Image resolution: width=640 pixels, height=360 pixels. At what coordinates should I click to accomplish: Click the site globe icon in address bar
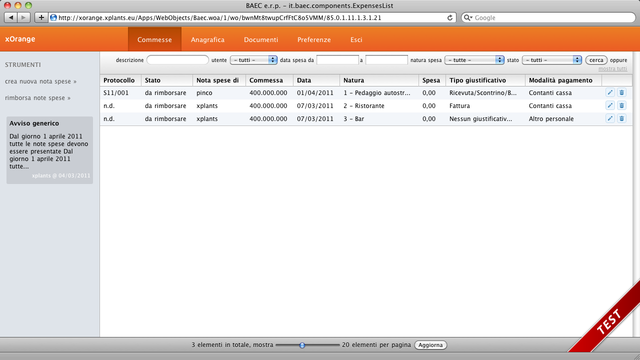tap(53, 18)
